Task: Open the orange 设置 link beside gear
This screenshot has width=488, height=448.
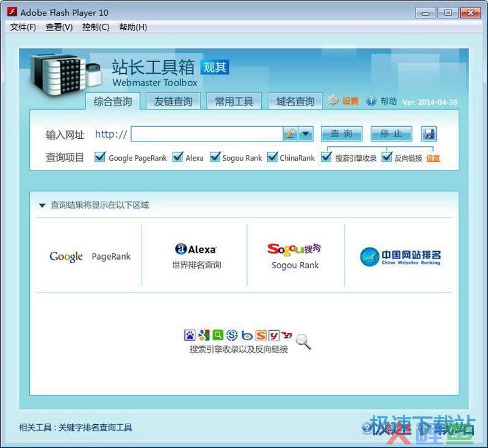Action: click(350, 101)
